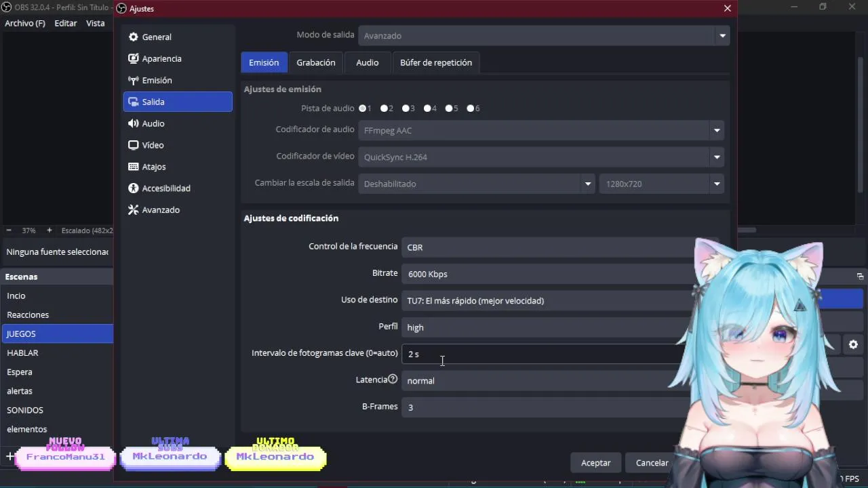The width and height of the screenshot is (868, 488).
Task: Click the plus icon to add a scene
Action: pos(9,457)
